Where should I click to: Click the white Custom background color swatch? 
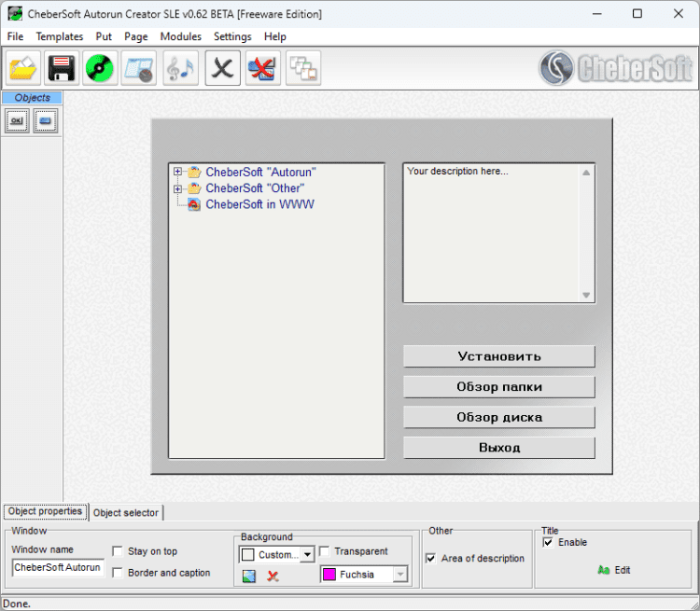247,555
